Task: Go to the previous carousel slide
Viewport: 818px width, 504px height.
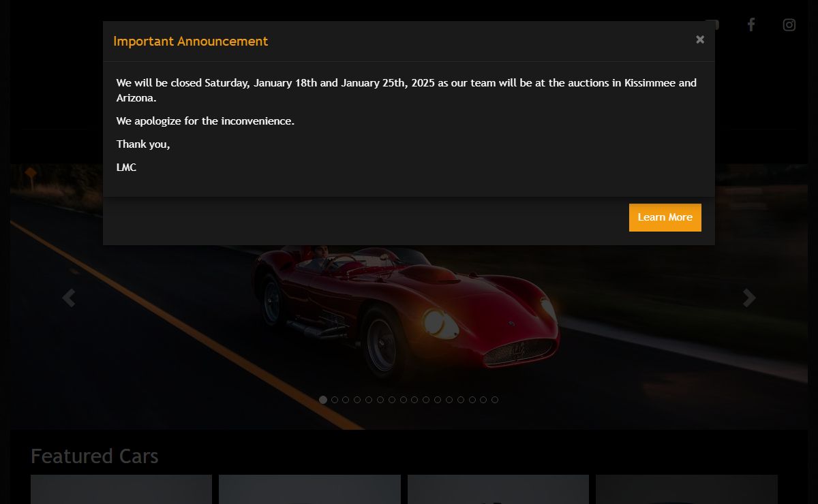Action: [68, 298]
